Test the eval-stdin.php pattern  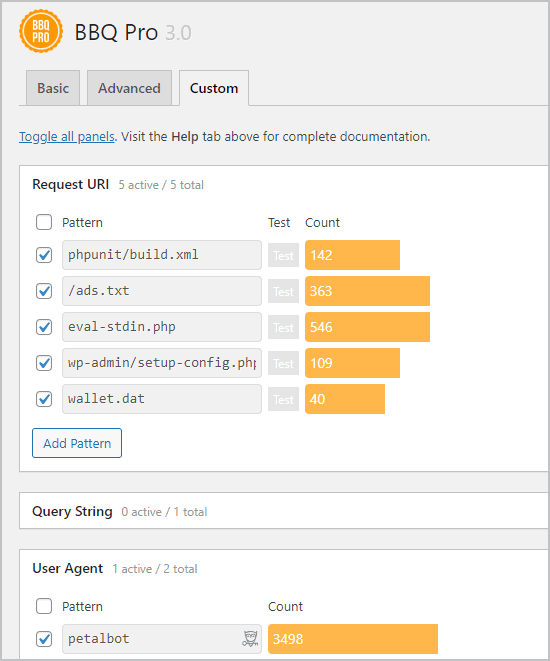pyautogui.click(x=283, y=327)
